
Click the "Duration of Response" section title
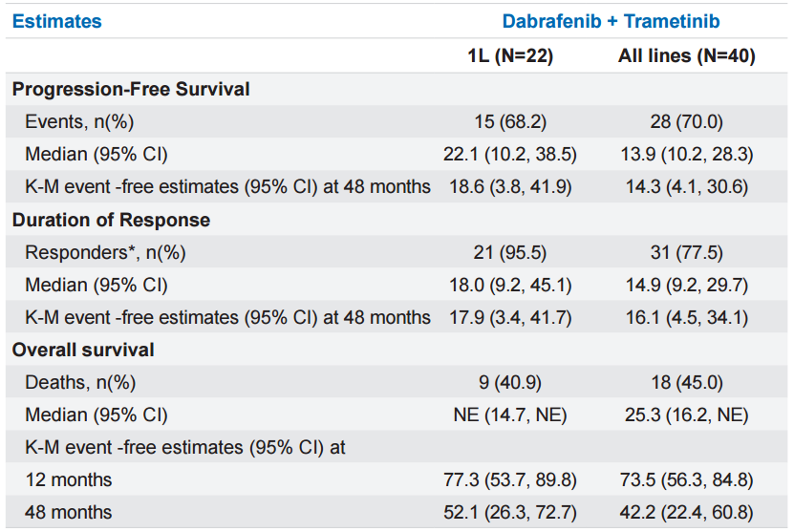pyautogui.click(x=111, y=220)
